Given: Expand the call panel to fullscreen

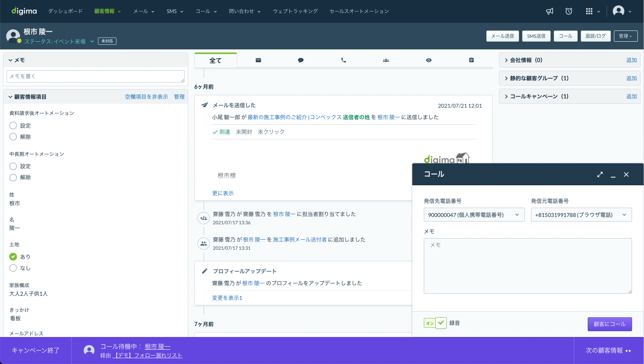Looking at the screenshot, I should click(x=600, y=174).
